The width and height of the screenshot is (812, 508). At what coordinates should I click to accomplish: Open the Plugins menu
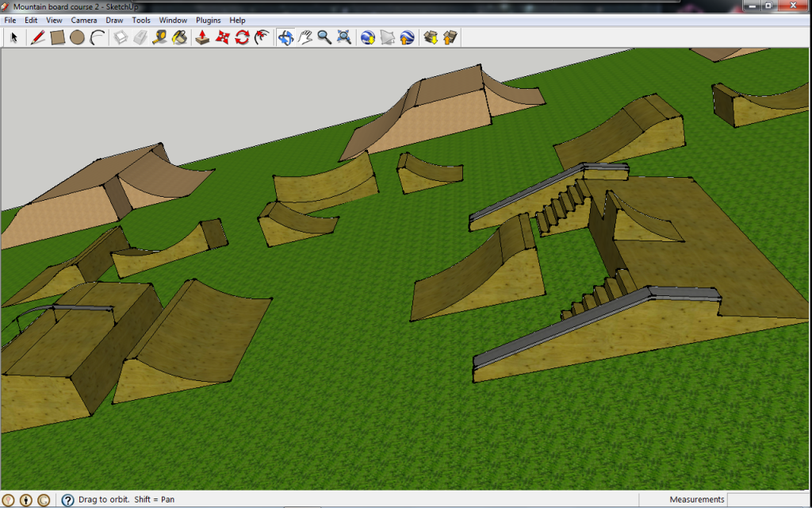[x=209, y=20]
